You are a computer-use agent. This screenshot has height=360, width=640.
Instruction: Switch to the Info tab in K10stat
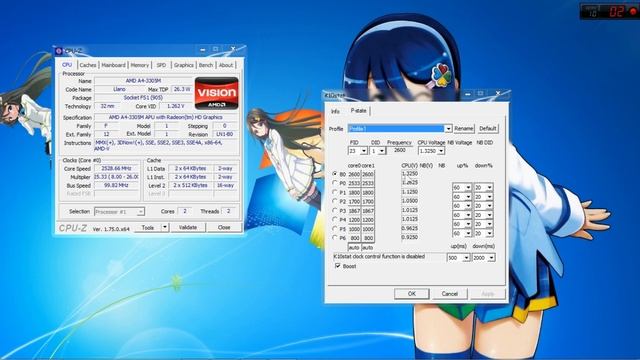click(x=335, y=111)
